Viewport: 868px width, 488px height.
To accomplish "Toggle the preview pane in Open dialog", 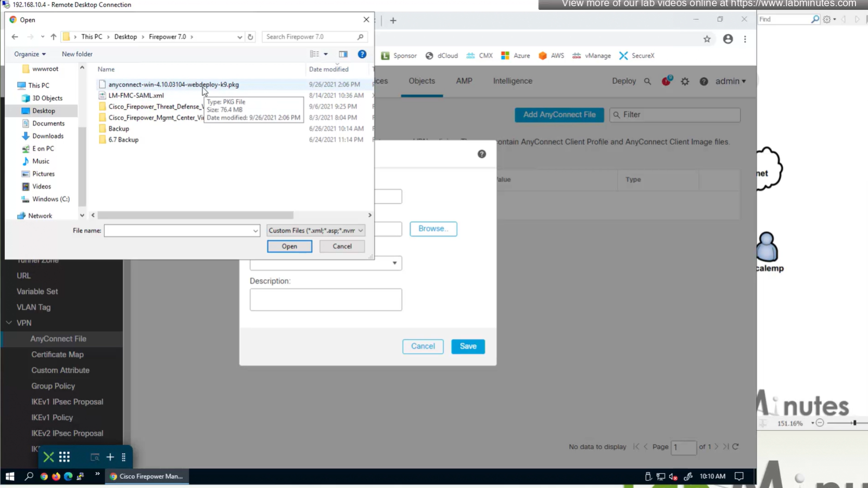I will [x=343, y=54].
